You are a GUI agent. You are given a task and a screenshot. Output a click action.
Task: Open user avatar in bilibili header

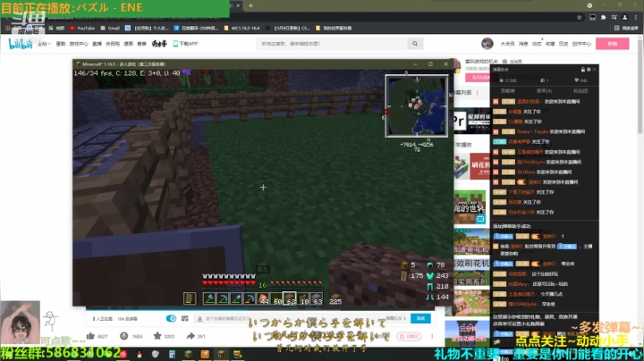(487, 44)
